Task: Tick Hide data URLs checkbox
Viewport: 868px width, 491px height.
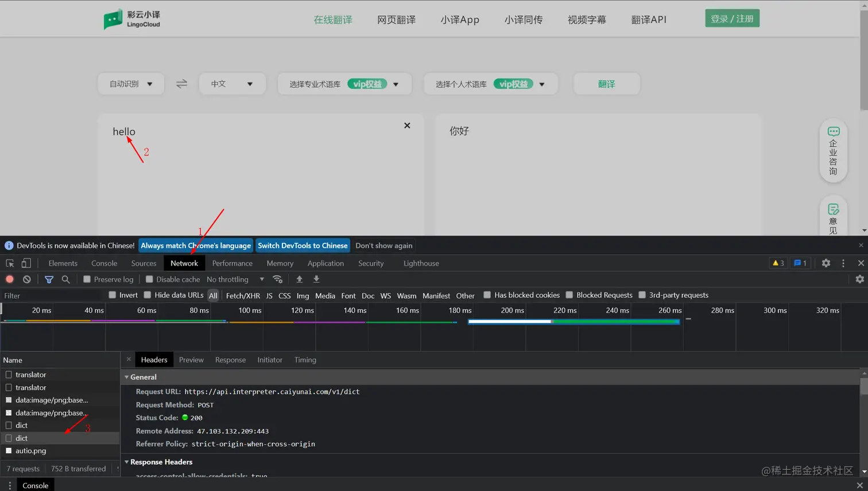Action: (x=148, y=295)
